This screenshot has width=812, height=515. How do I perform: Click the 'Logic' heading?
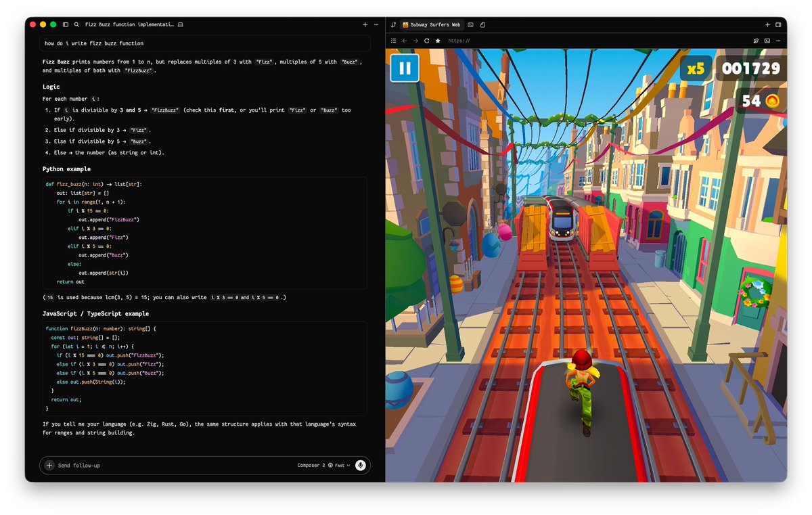[51, 87]
